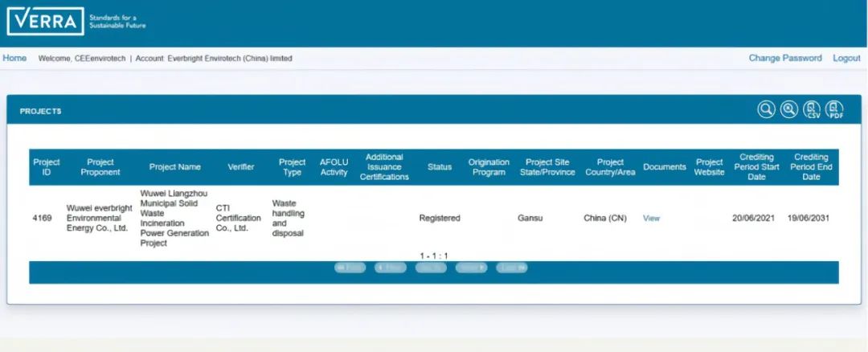Click the Account: Everbright Envirotech (China) limited text
The height and width of the screenshot is (352, 868).
coord(214,58)
